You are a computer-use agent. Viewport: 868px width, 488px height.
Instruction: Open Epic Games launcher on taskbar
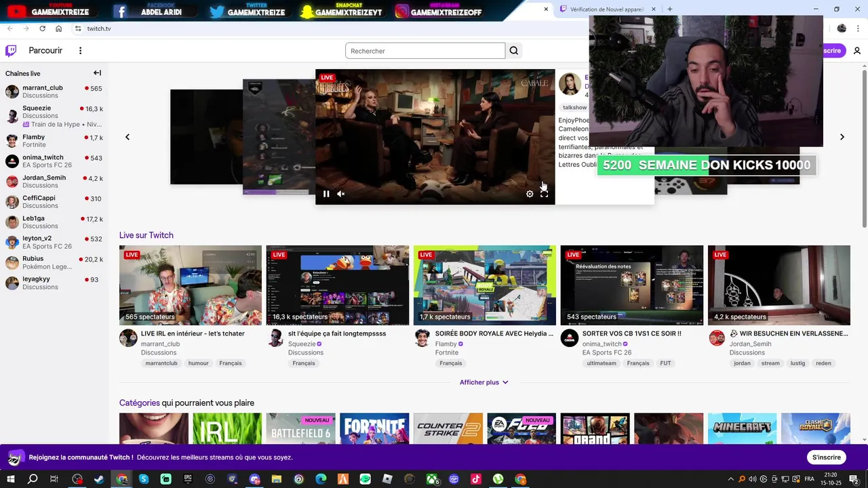(x=188, y=479)
